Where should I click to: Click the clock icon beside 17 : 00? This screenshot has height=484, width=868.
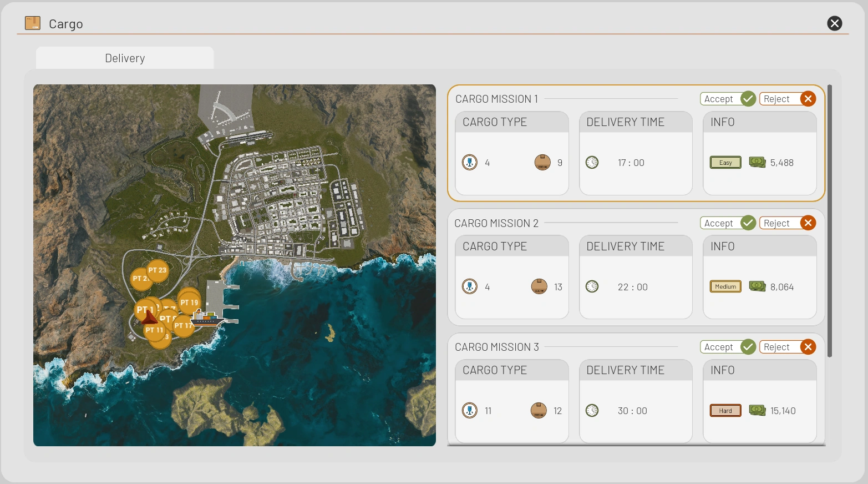(592, 163)
